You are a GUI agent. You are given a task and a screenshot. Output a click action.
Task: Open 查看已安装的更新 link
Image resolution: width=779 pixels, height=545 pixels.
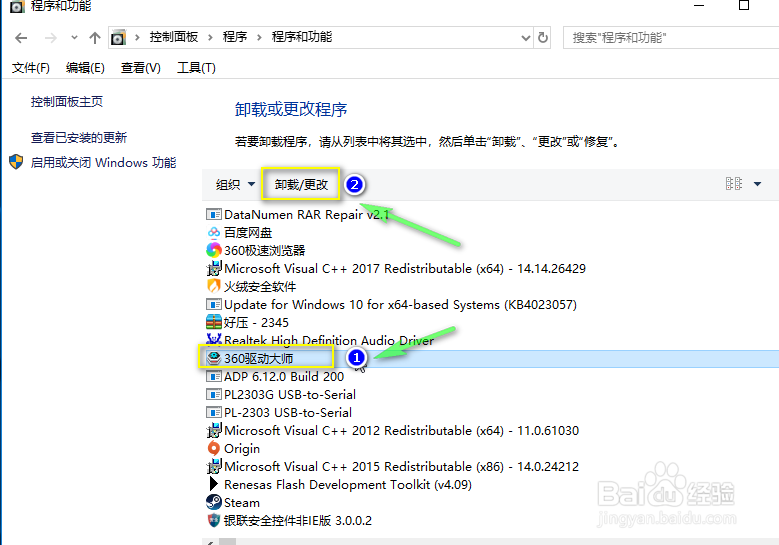point(79,138)
